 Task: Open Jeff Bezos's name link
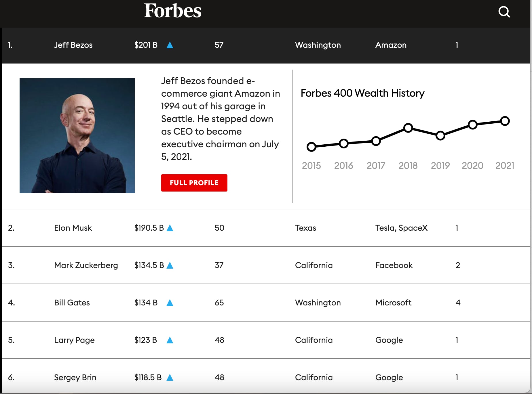click(73, 45)
